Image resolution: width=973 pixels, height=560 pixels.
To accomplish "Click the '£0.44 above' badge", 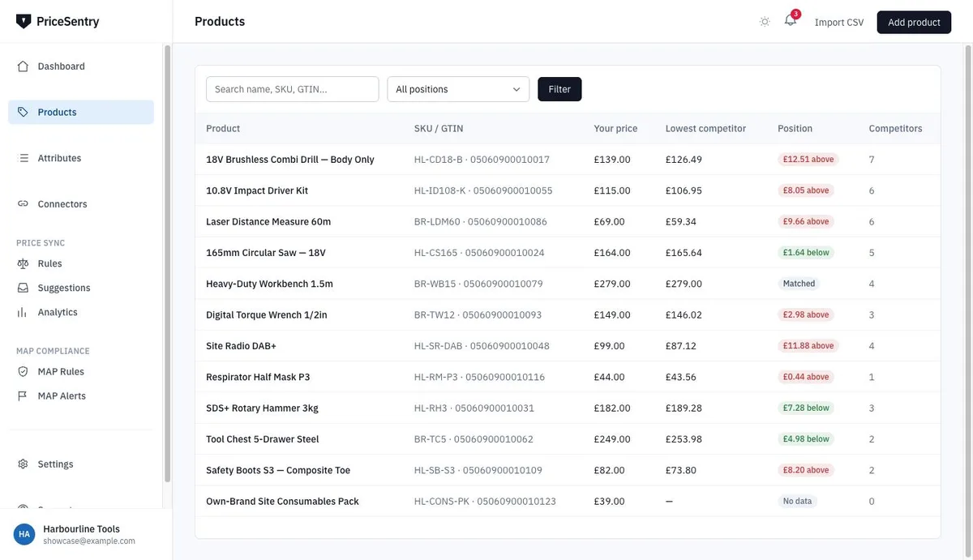I will coord(806,377).
